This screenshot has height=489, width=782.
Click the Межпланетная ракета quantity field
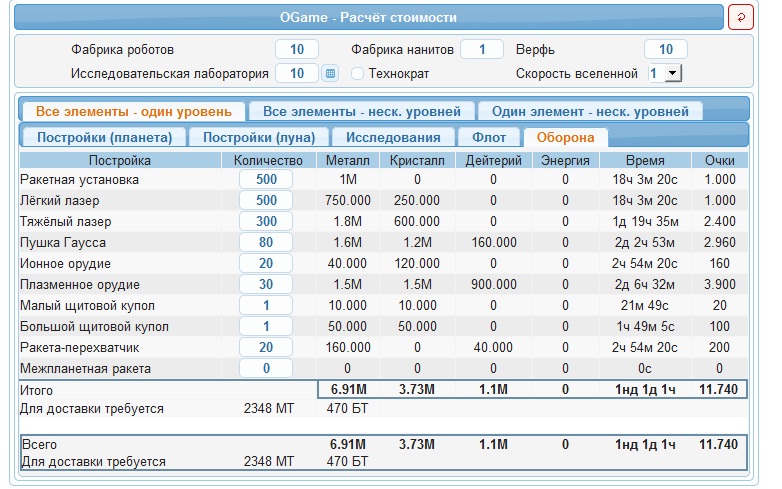pyautogui.click(x=266, y=368)
